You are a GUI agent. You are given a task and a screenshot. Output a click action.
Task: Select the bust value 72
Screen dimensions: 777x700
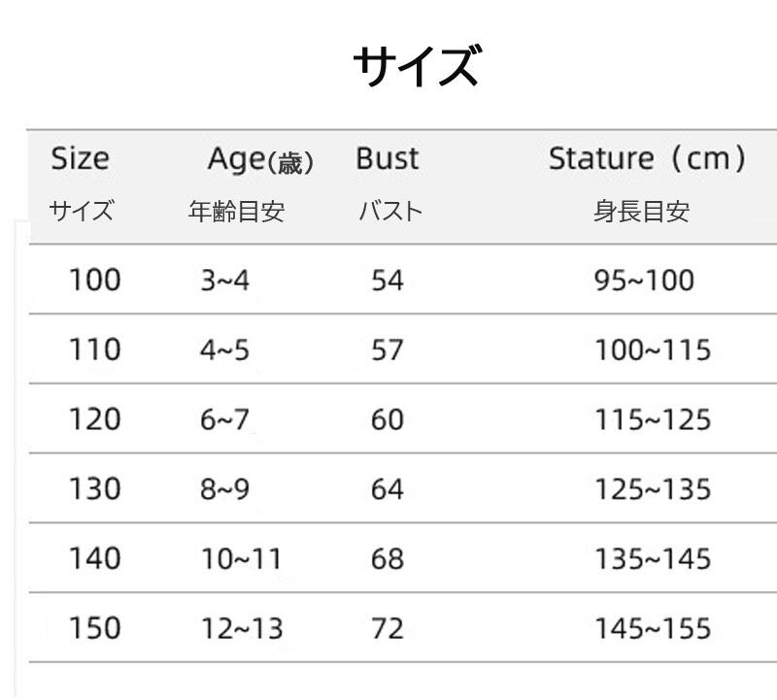[387, 628]
